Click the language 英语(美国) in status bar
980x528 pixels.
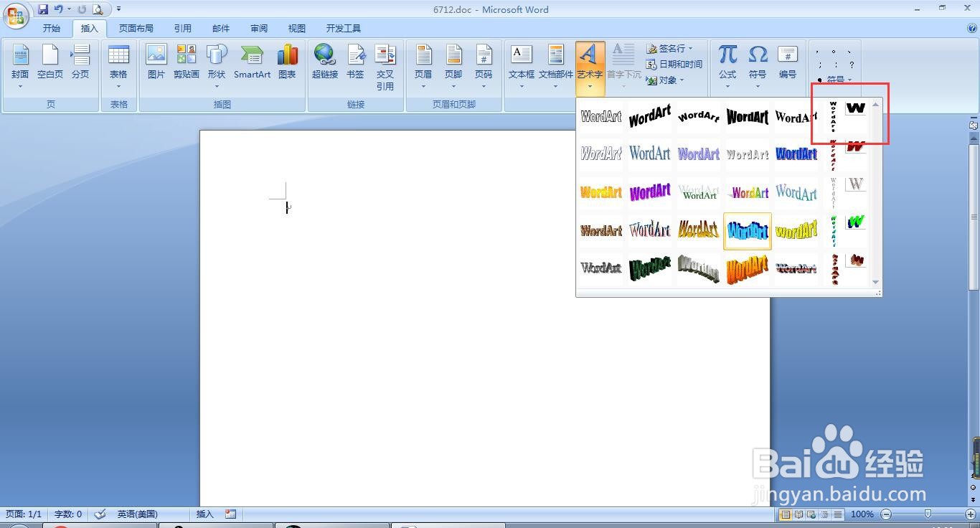138,514
